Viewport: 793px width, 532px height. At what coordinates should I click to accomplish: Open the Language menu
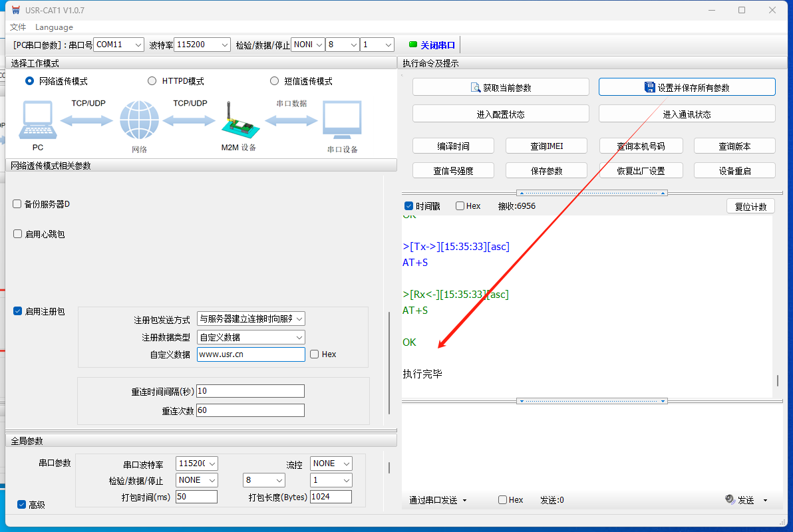coord(54,27)
